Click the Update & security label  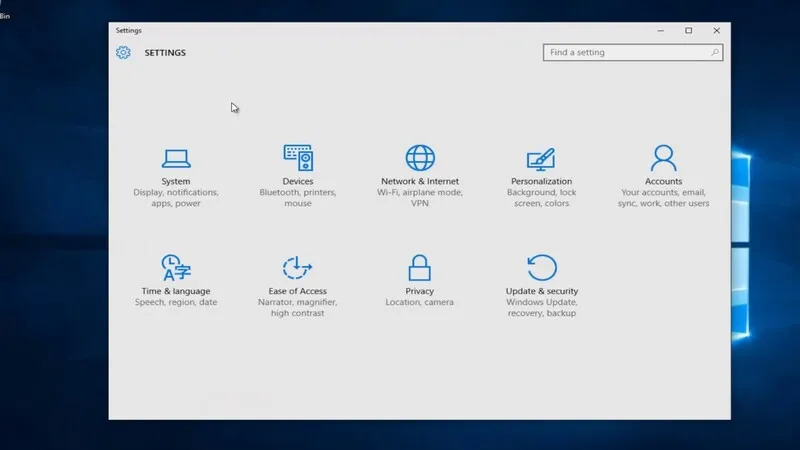pyautogui.click(x=542, y=291)
